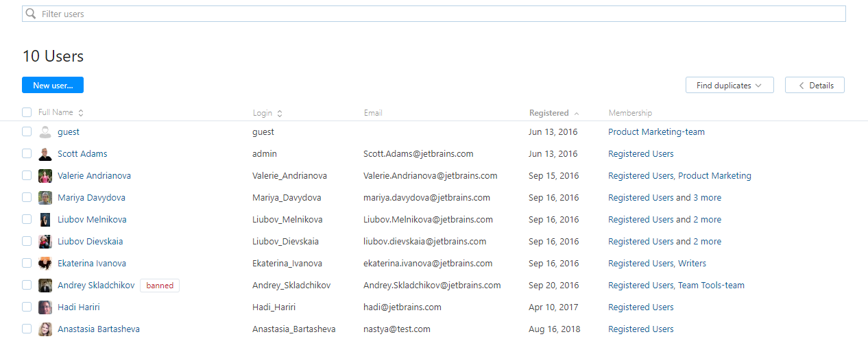Screen dimensions: 868x354
Task: Click the ascending arrow next to Registered
Action: (x=577, y=113)
